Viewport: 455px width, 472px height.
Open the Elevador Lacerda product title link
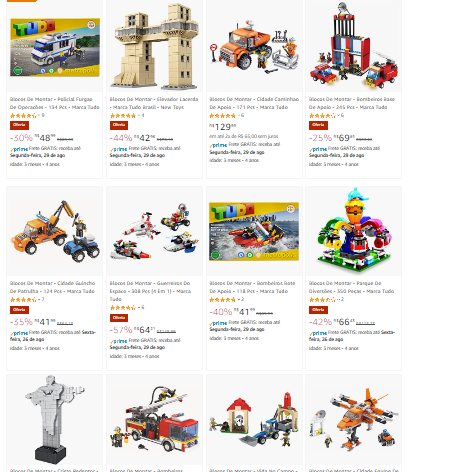[154, 103]
